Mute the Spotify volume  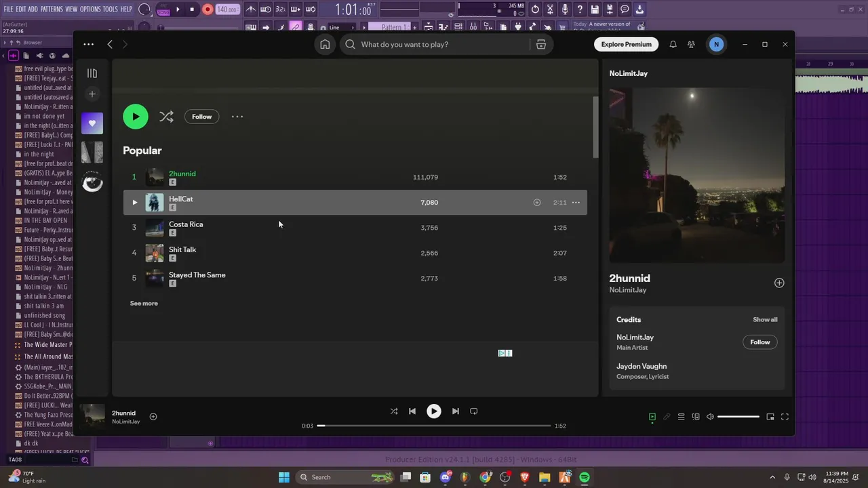click(710, 417)
